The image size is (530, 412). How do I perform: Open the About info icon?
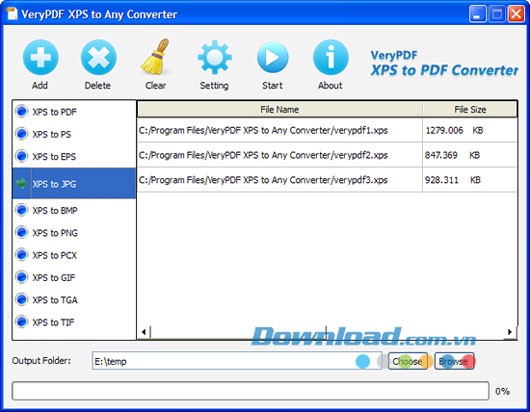(x=330, y=57)
